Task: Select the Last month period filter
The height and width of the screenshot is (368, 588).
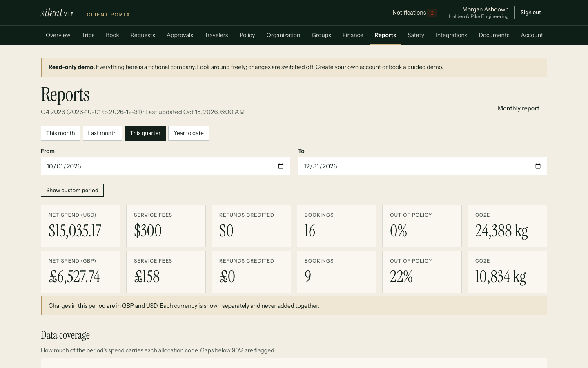Action: (102, 133)
